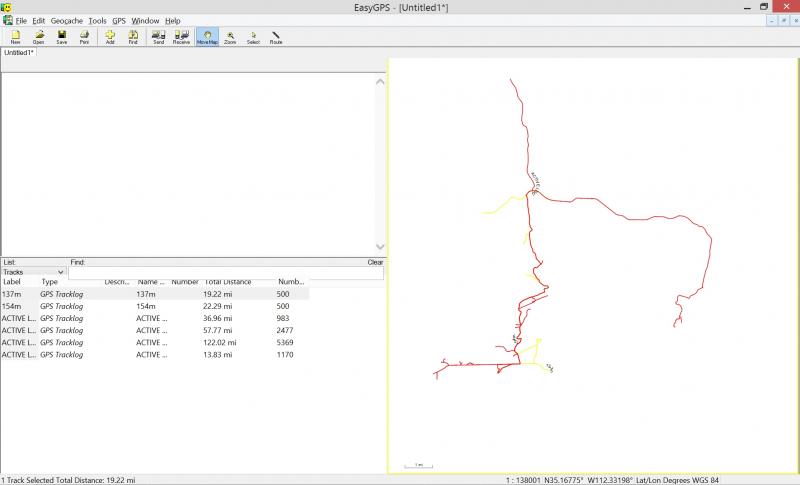Open the Geocache menu
The width and height of the screenshot is (800, 485).
click(x=67, y=21)
